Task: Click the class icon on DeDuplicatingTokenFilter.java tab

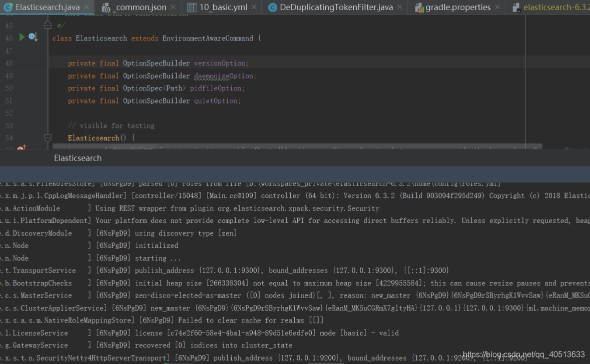Action: [x=273, y=7]
